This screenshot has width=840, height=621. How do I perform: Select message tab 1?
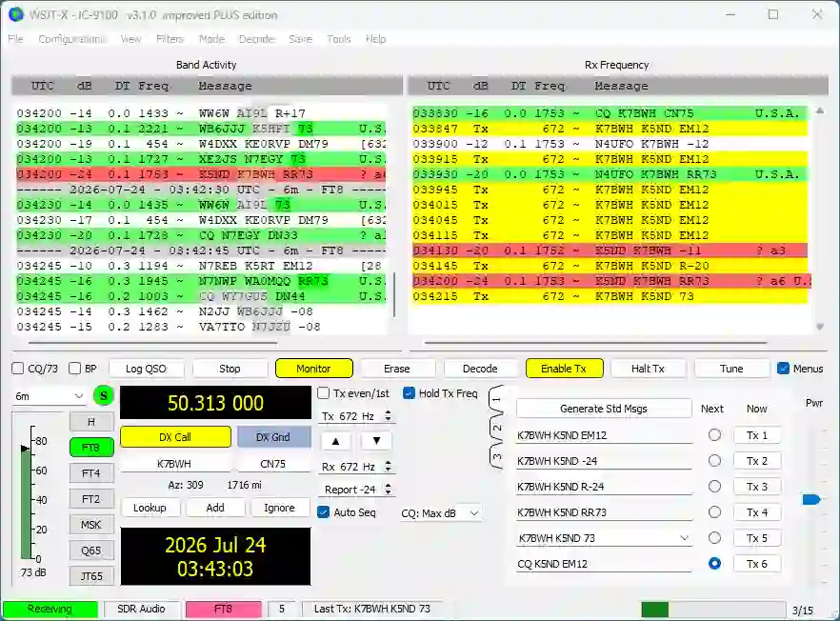click(x=496, y=399)
